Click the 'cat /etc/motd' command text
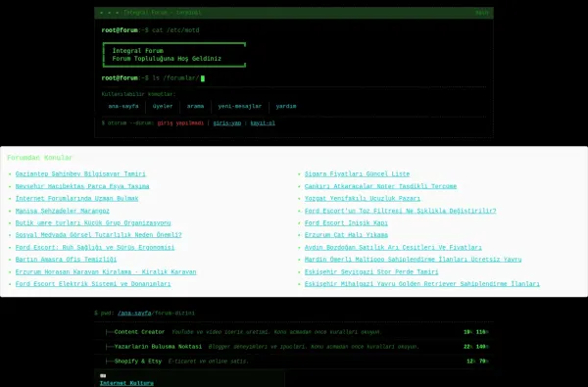The height and width of the screenshot is (387, 588). [175, 30]
